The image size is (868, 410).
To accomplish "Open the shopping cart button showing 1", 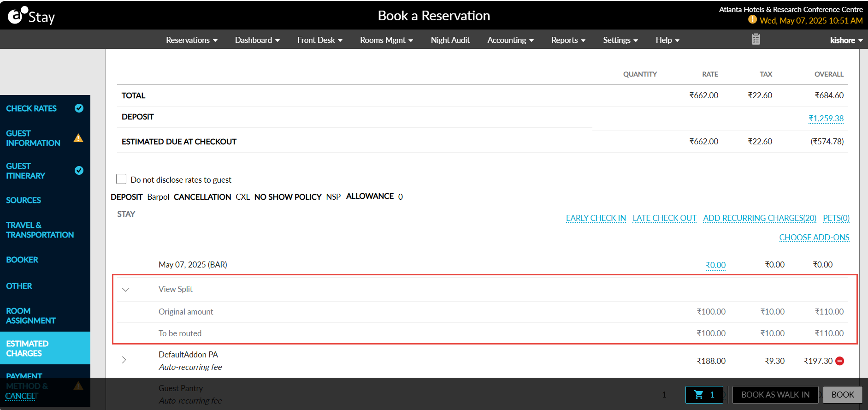I will coord(704,395).
